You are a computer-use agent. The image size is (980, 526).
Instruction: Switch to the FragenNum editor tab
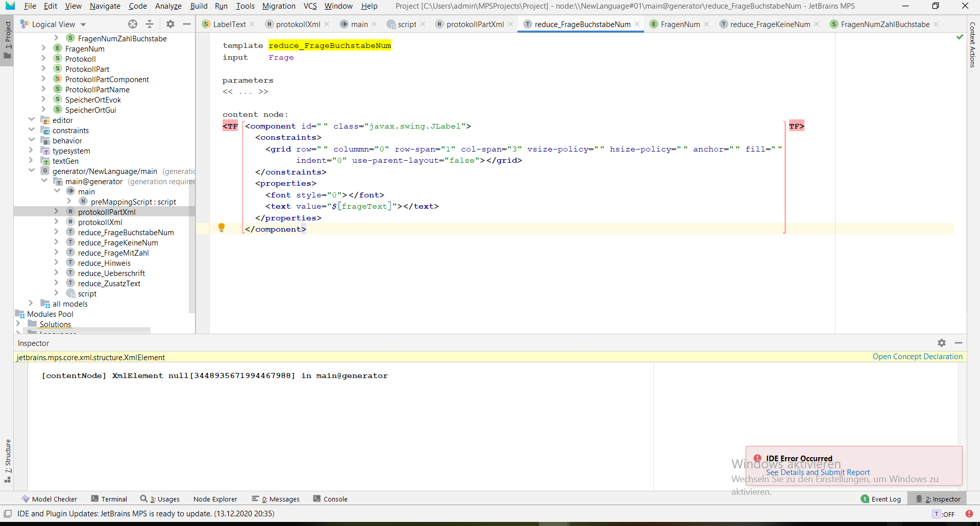coord(680,24)
